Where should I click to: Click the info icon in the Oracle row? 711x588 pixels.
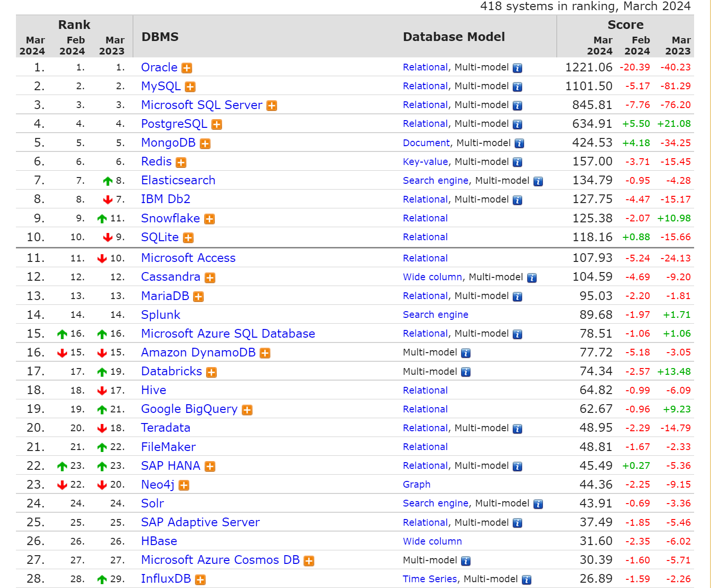pos(517,68)
